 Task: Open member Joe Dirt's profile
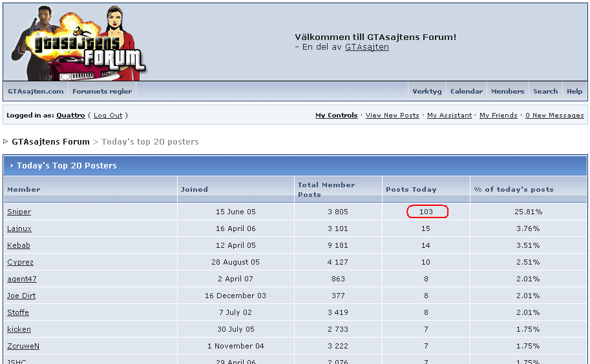(21, 296)
